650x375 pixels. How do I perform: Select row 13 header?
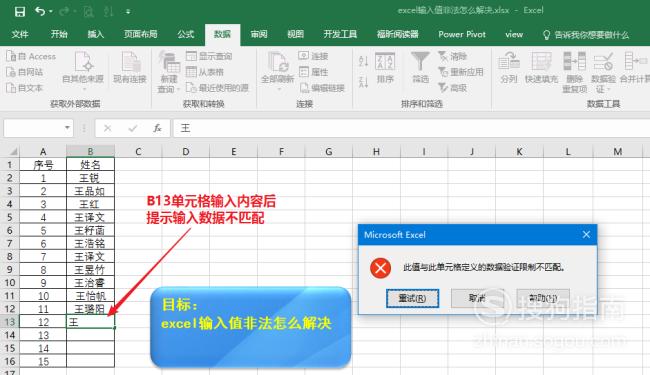(10, 322)
